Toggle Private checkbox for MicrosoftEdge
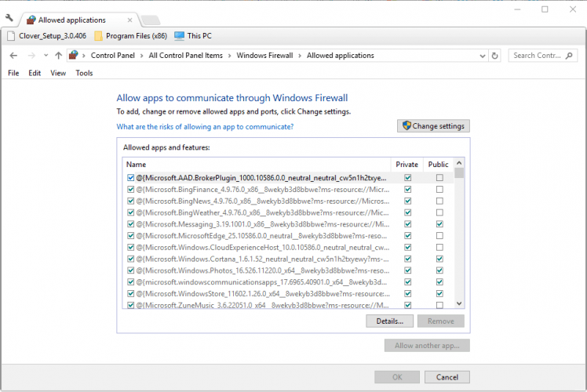Screen dimensions: 587x392 tap(407, 236)
